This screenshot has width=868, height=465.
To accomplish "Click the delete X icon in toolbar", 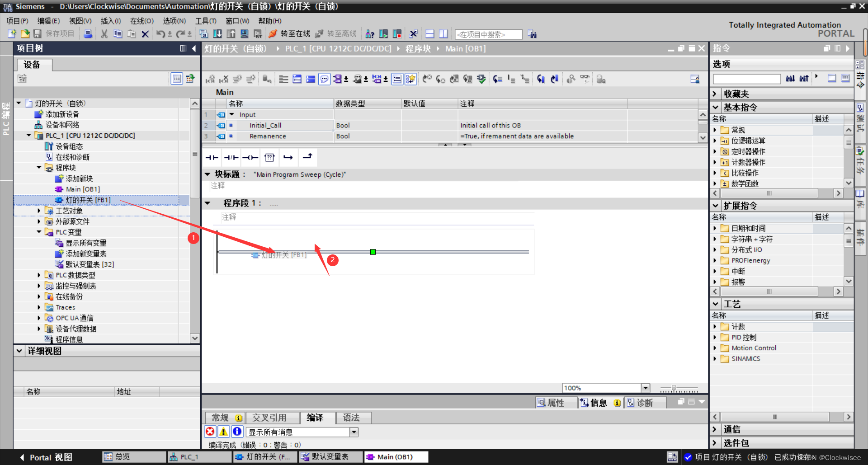I will point(145,34).
